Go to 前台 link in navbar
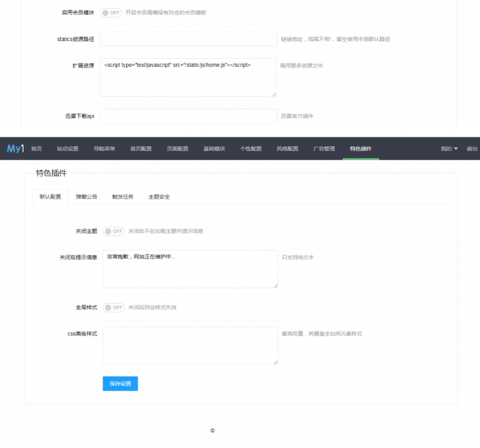Image resolution: width=480 pixels, height=448 pixels. coord(472,149)
